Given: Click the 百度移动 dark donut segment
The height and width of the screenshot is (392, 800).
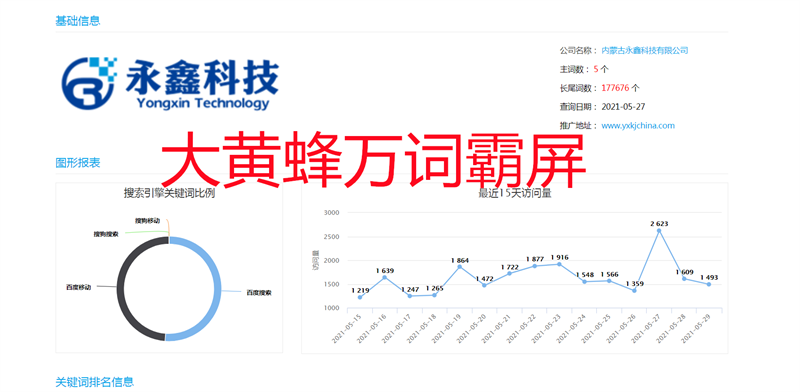Looking at the screenshot, I should pos(121,288).
